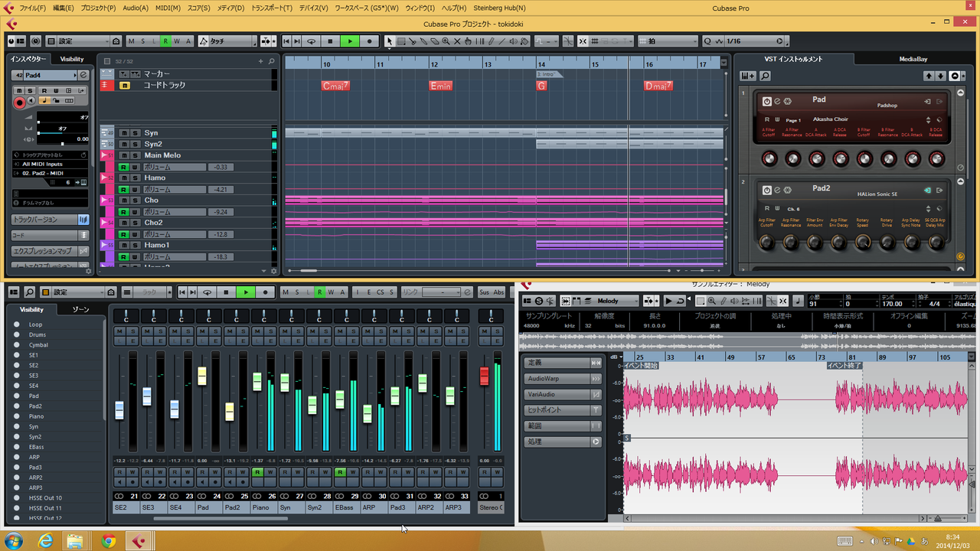This screenshot has width=980, height=551.
Task: Toggle Read automation on Piano mixer channel
Action: [x=258, y=472]
